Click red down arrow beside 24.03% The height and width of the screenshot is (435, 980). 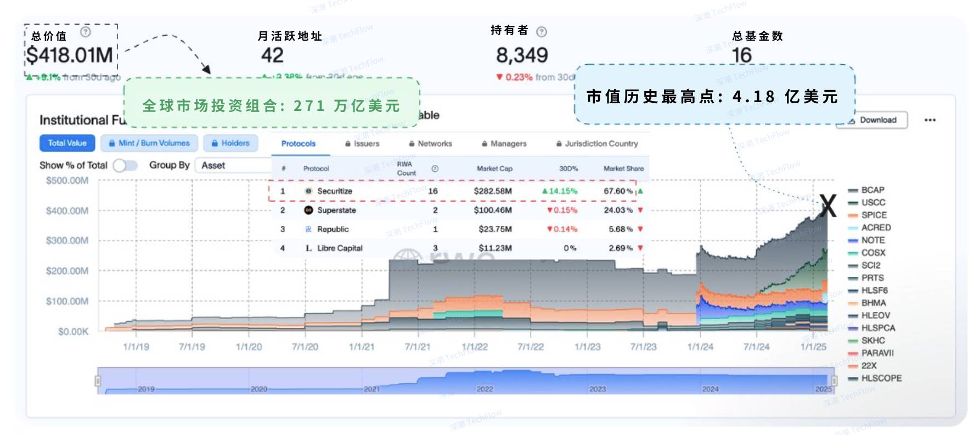pyautogui.click(x=640, y=210)
